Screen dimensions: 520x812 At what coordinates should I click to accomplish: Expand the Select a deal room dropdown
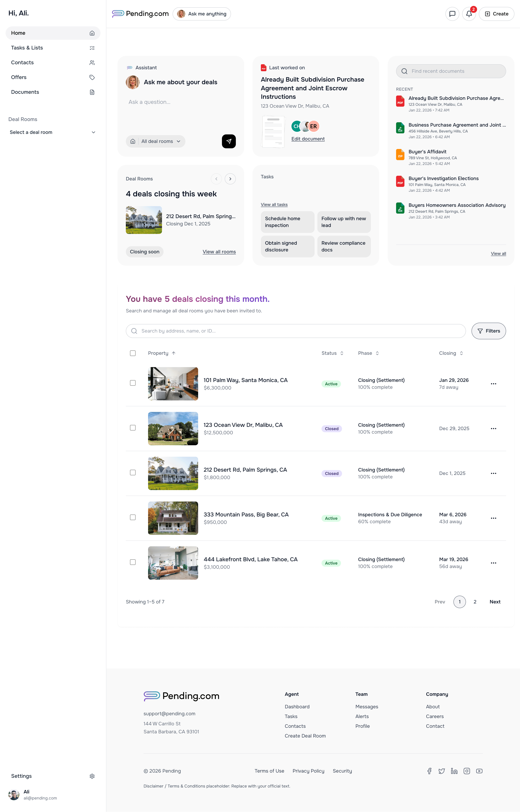pos(53,132)
